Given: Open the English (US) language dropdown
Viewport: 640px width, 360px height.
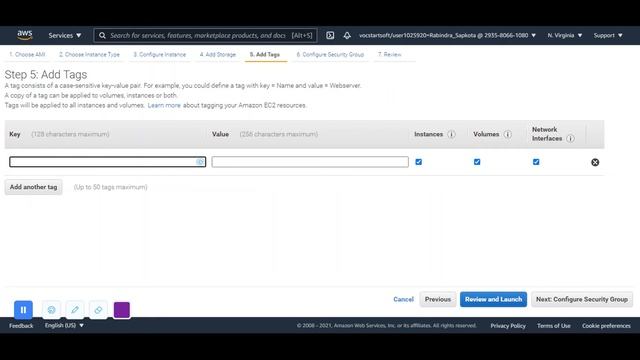Looking at the screenshot, I should 64,325.
